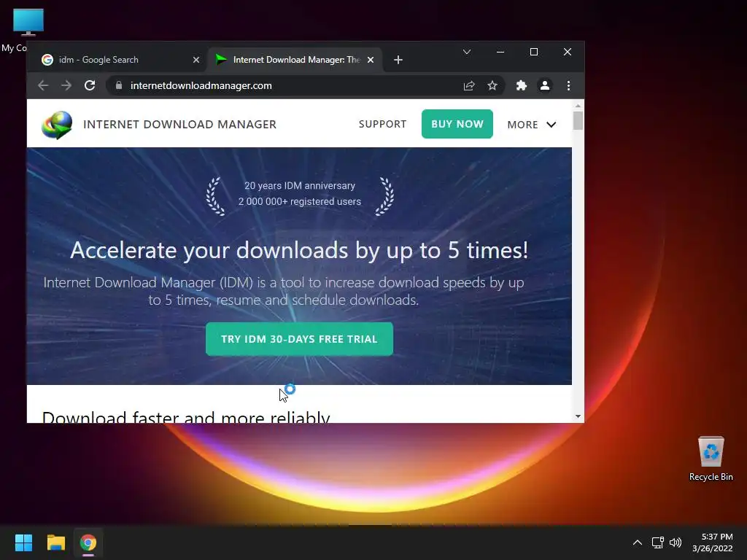Share this page using share icon
The image size is (747, 560).
pyautogui.click(x=469, y=86)
